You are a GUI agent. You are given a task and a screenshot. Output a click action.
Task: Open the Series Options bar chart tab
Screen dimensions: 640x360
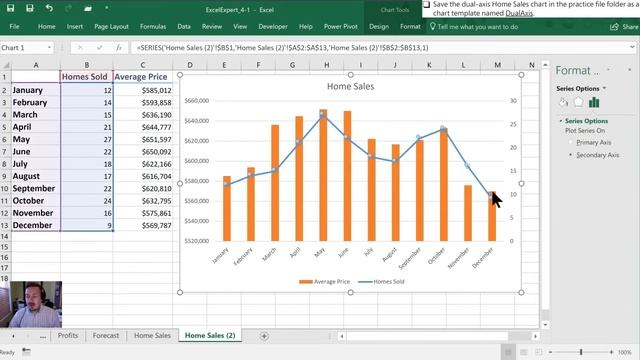tap(594, 102)
